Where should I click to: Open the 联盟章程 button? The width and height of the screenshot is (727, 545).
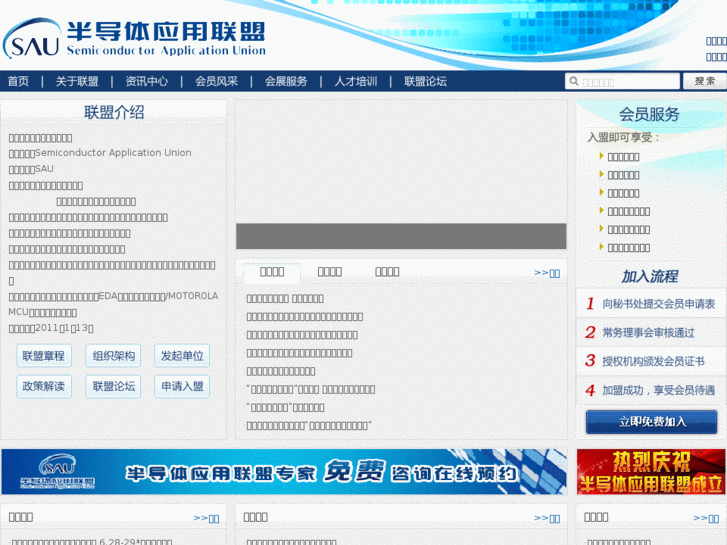44,356
